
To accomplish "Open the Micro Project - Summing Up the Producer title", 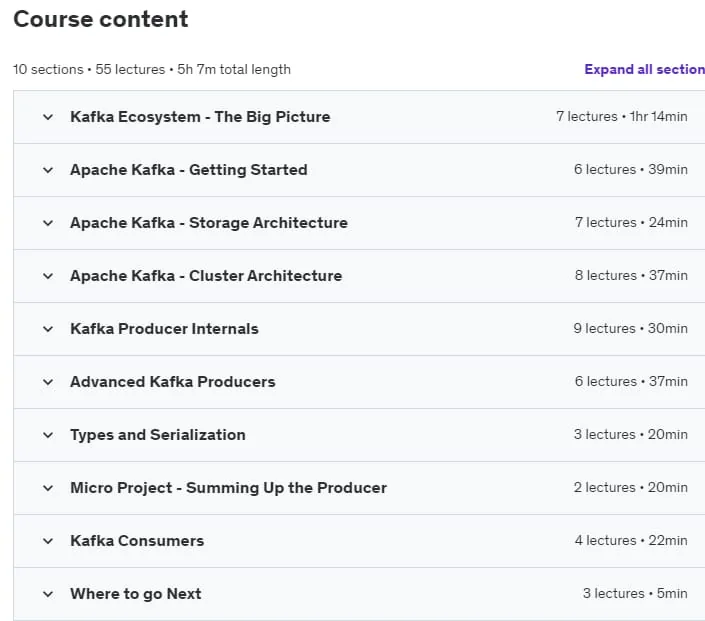I will [x=228, y=488].
